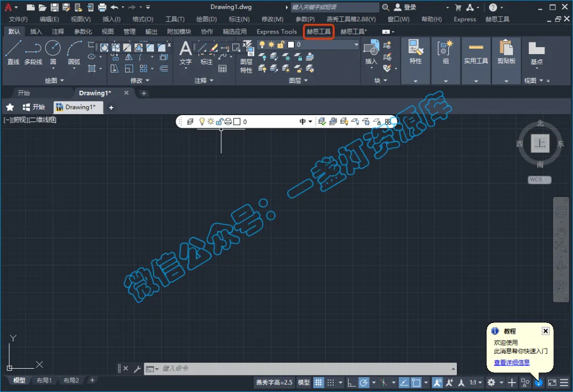Click the 插入 block insert icon
Image resolution: width=573 pixels, height=392 pixels.
tap(371, 52)
